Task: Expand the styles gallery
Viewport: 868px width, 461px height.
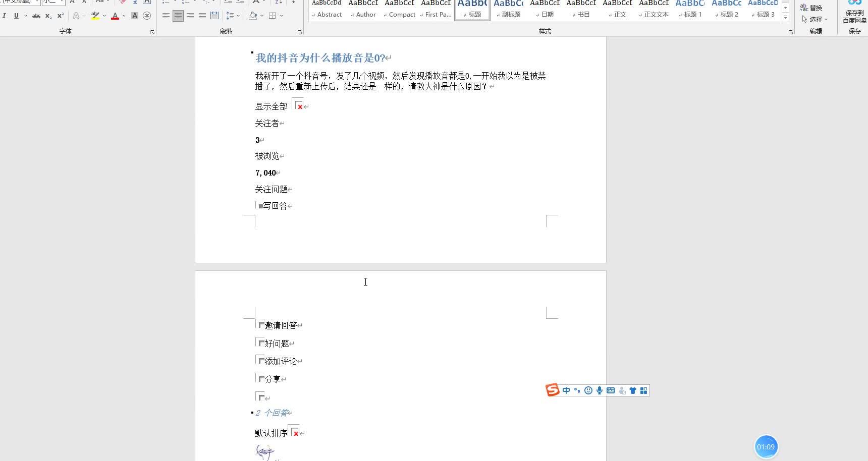Action: pyautogui.click(x=785, y=18)
